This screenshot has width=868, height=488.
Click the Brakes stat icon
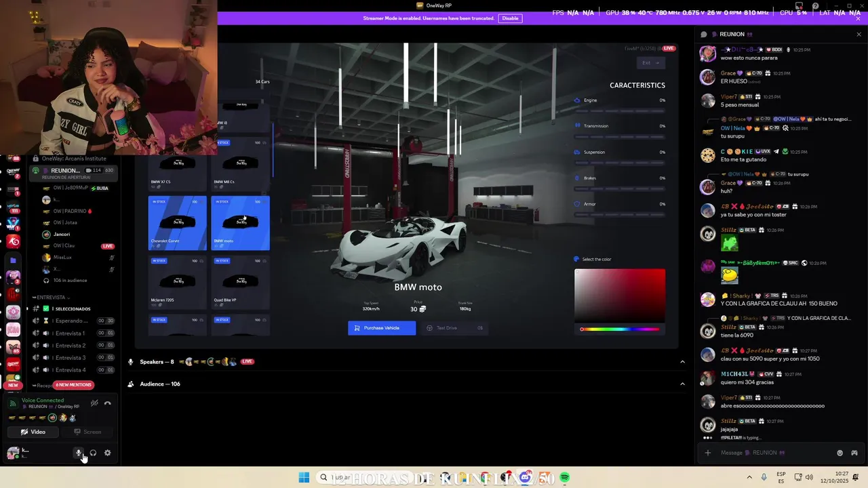(578, 178)
